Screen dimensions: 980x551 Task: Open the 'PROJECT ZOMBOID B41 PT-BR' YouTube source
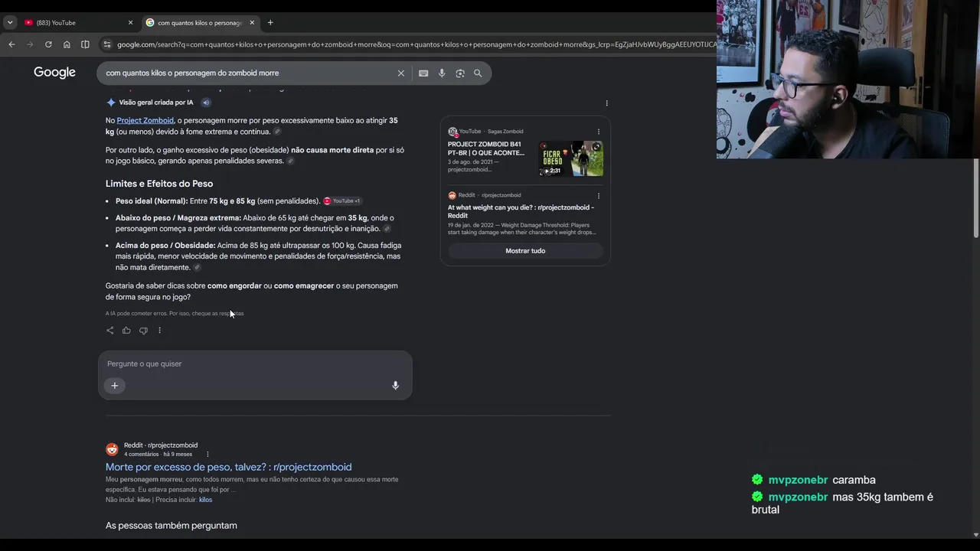(486, 148)
